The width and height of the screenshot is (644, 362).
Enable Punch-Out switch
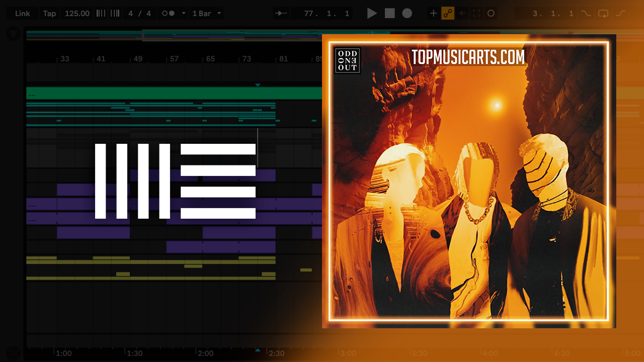click(x=621, y=14)
